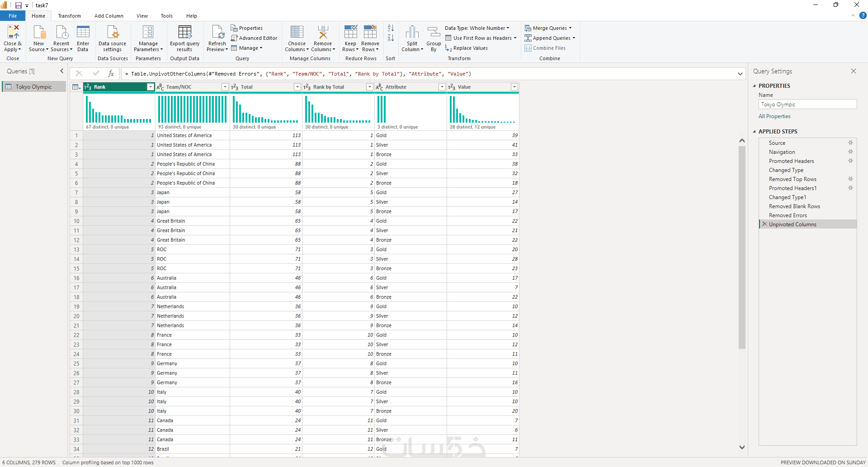Viewport: 868px width, 467px height.
Task: Click the Refresh Preview icon
Action: (x=217, y=33)
